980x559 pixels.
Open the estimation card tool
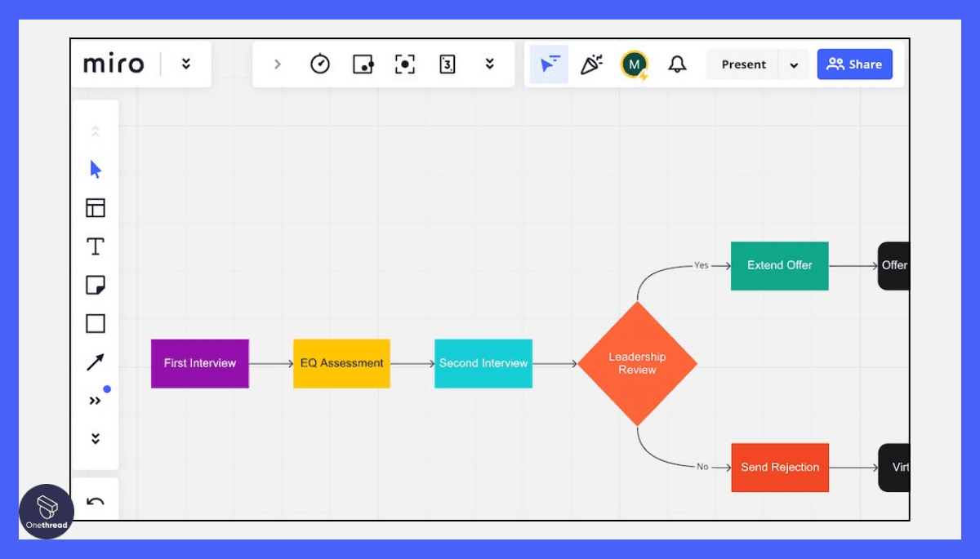click(x=447, y=64)
